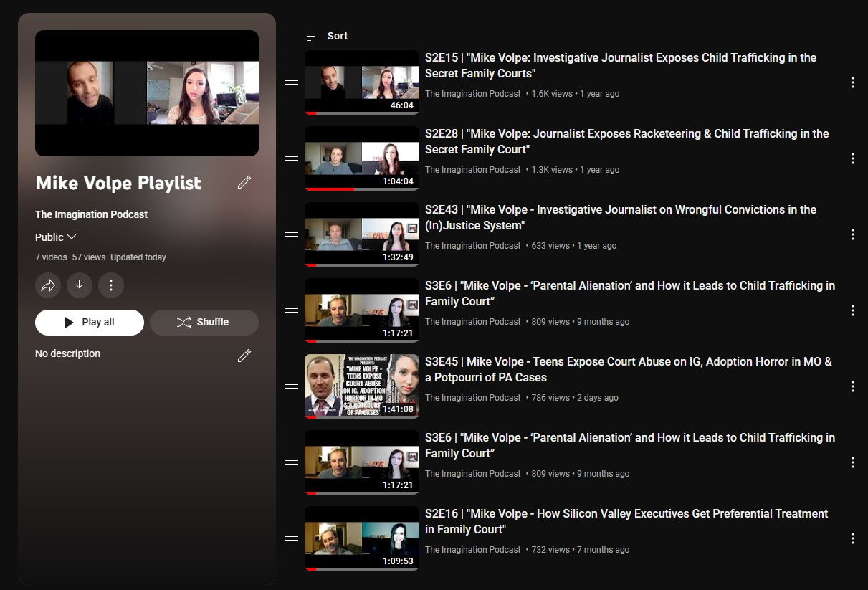Click '7 videos 57 views Updated today' text

coord(100,257)
